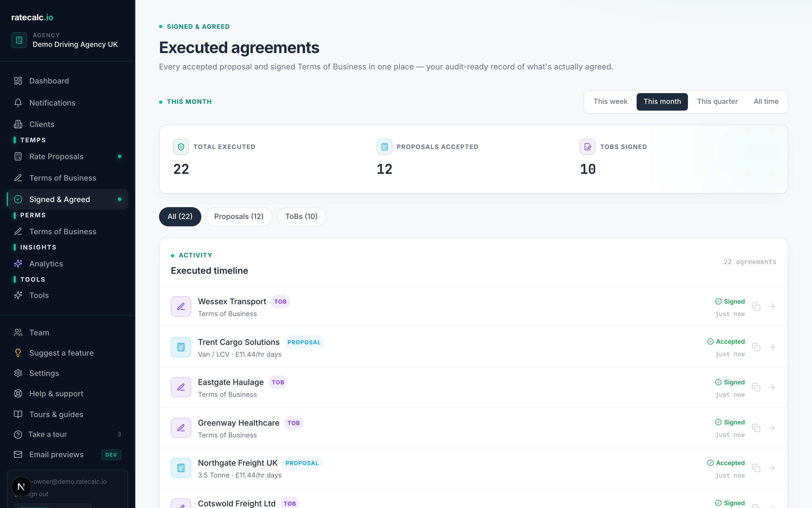Click the Email previews envelope icon
This screenshot has width=812, height=508.
18,455
